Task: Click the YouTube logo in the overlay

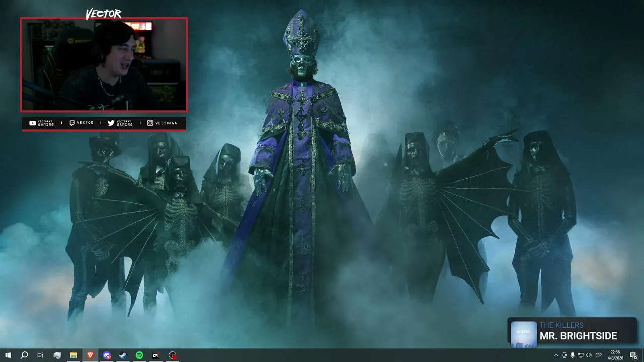Action: (33, 123)
